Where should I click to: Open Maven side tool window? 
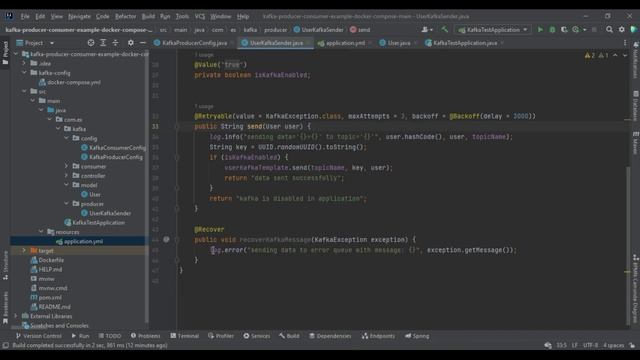click(635, 142)
